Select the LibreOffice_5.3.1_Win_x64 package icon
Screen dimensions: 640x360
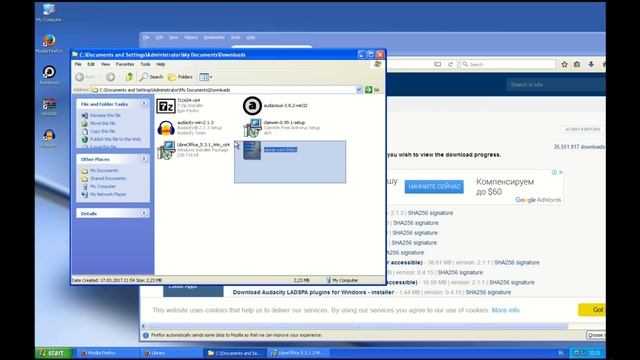click(x=166, y=150)
